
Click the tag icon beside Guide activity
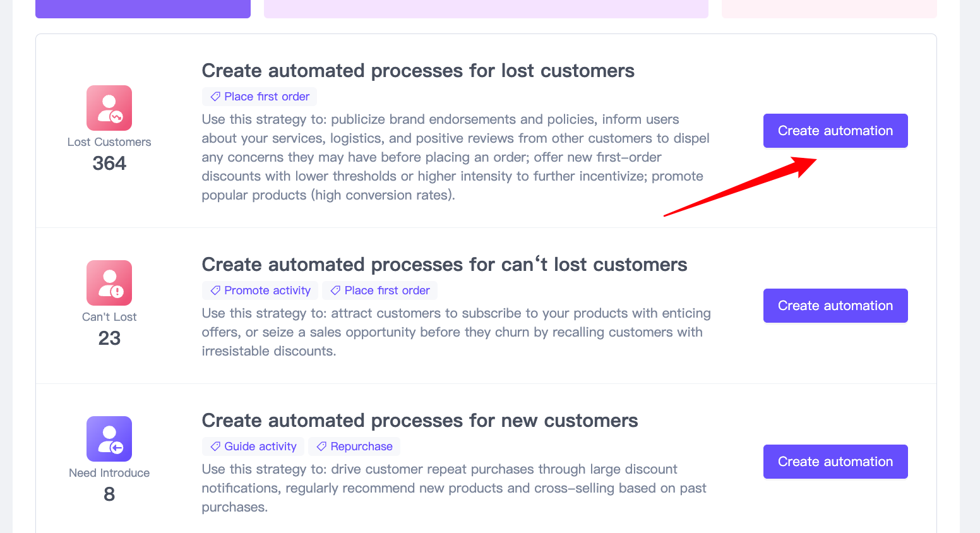215,446
